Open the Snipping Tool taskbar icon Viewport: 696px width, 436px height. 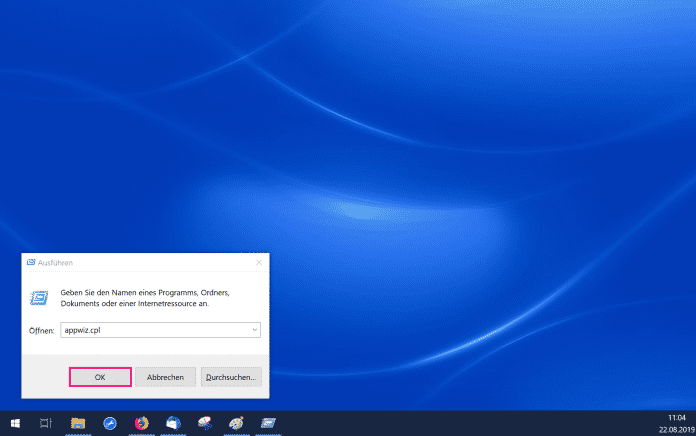coord(204,423)
